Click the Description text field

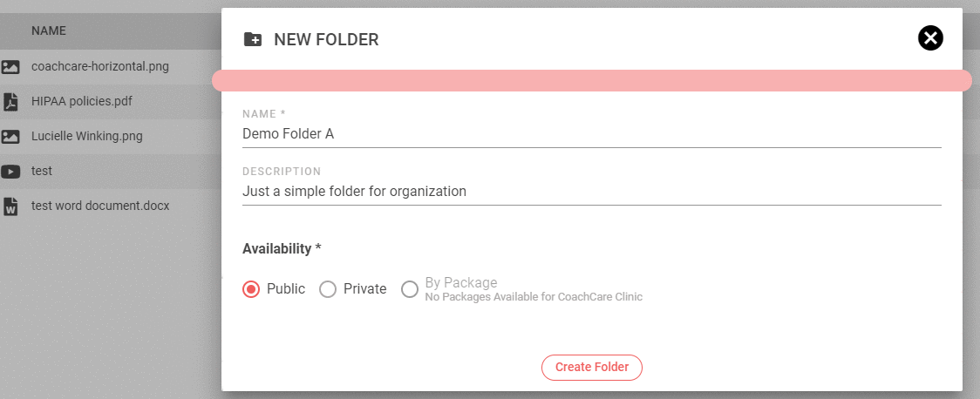(591, 192)
